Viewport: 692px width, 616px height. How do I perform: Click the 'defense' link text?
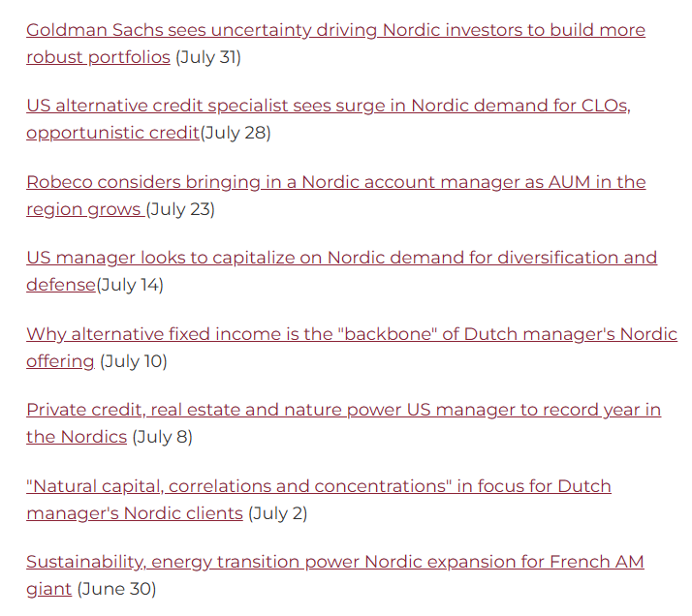click(61, 285)
